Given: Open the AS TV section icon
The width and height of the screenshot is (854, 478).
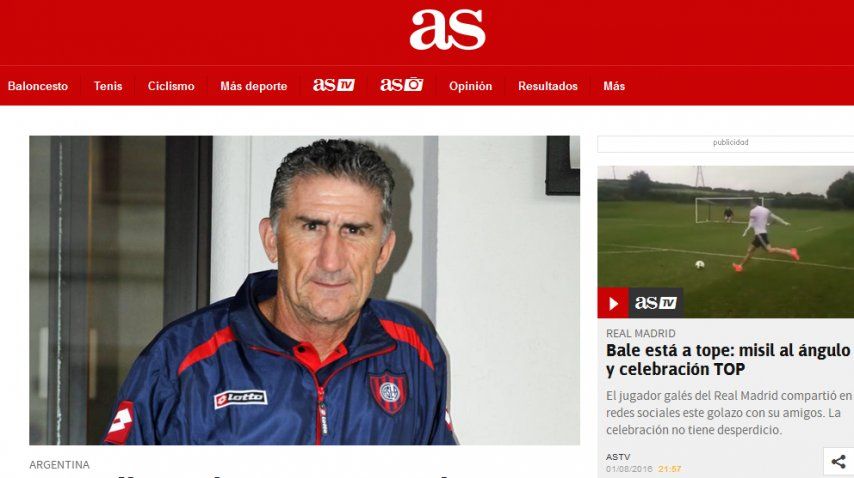Looking at the screenshot, I should pos(333,85).
